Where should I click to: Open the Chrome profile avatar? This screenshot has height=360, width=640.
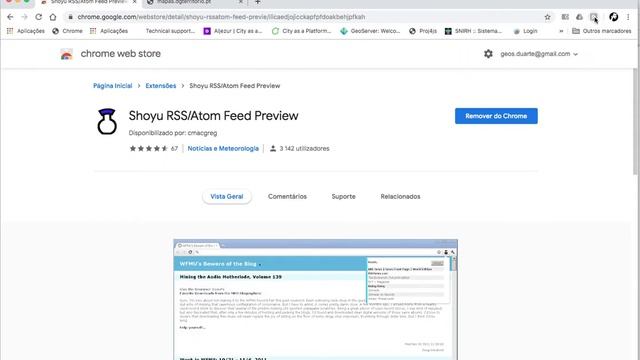point(613,17)
